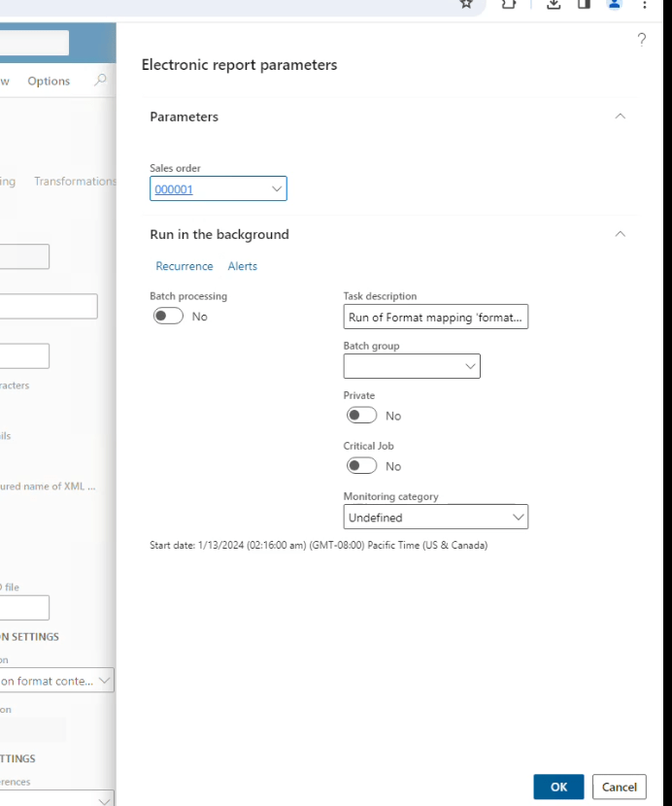Open the Recurrence link
Viewport: 672px width, 806px height.
(184, 266)
